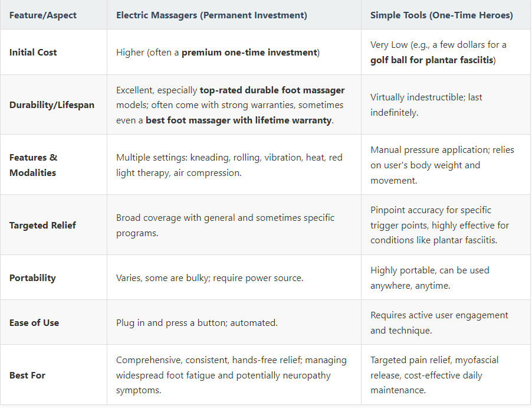Click the Best For row label

(x=27, y=376)
